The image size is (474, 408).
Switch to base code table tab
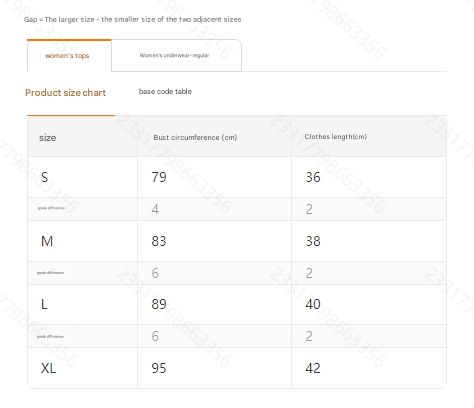coord(165,91)
